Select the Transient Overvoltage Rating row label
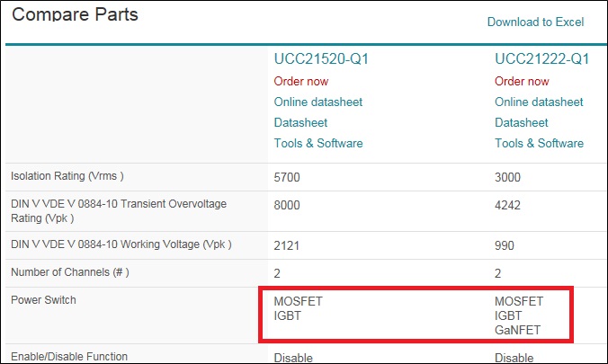Image resolution: width=608 pixels, height=364 pixels. (x=119, y=211)
